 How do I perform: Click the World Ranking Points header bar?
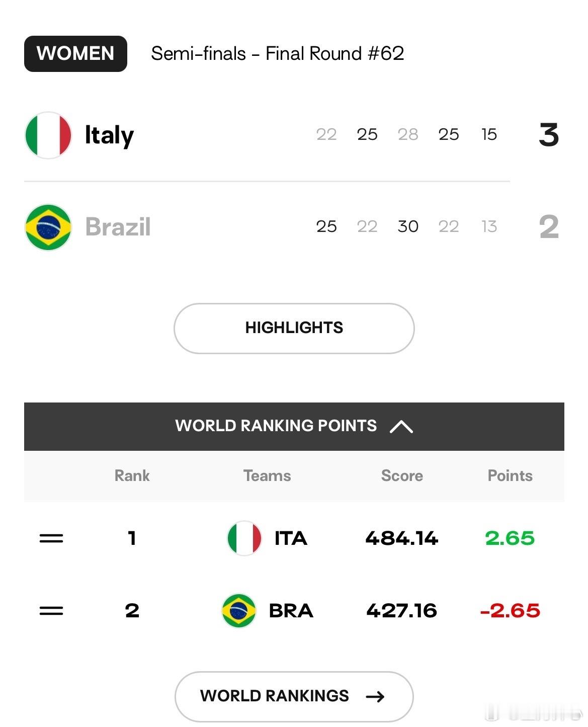[x=294, y=426]
